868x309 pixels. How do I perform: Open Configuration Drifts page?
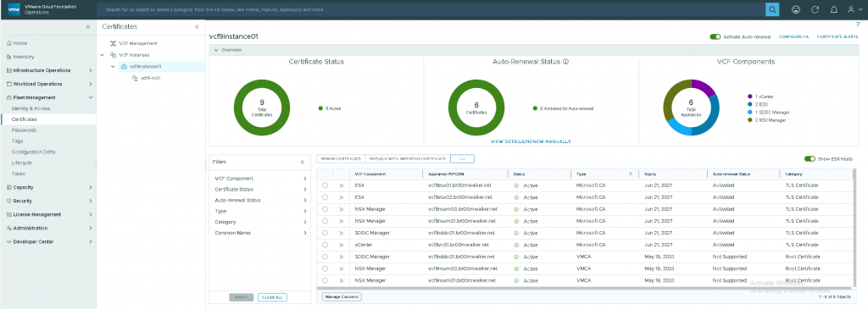[x=33, y=152]
